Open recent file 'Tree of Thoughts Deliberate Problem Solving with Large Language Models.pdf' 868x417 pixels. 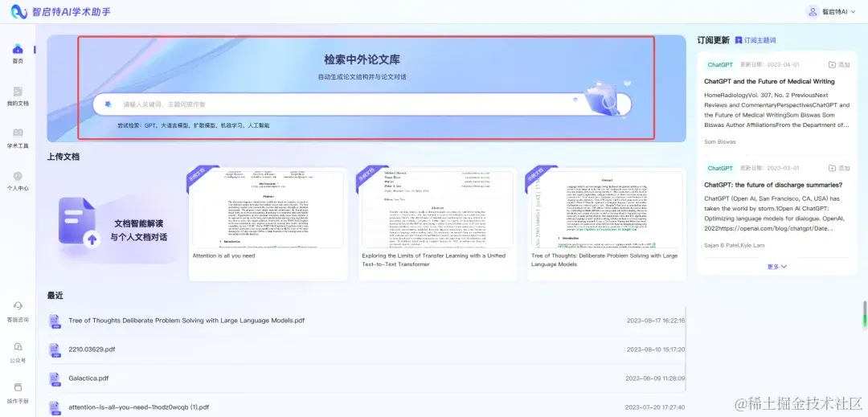point(186,321)
